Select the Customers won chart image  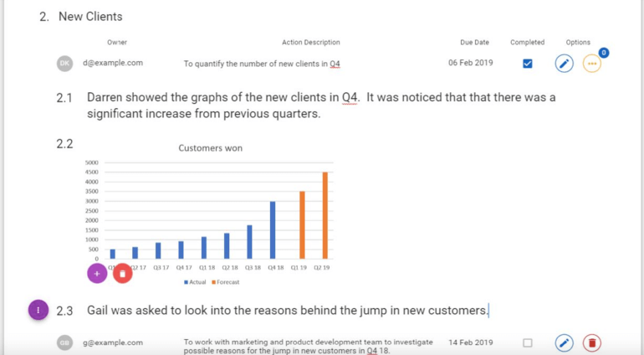coord(209,214)
